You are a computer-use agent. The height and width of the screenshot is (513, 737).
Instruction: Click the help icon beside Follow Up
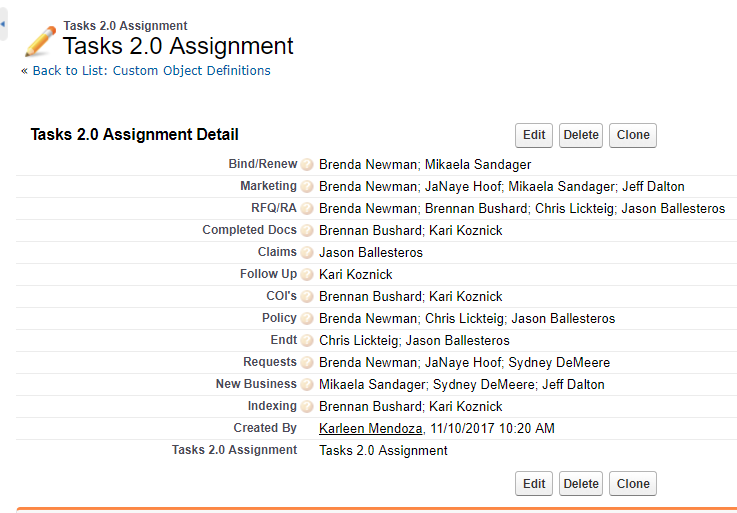tap(307, 275)
